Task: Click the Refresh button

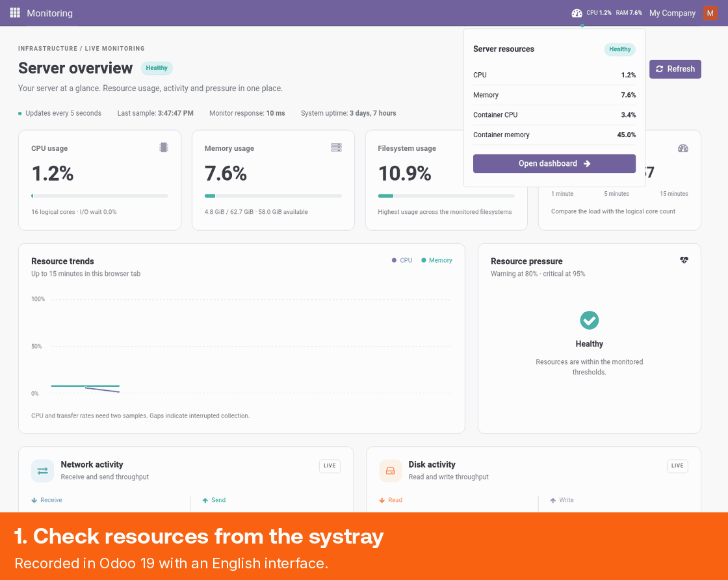Action: (x=675, y=69)
